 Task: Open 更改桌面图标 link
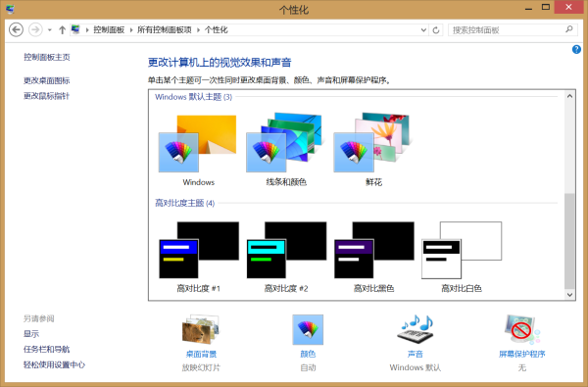(46, 80)
